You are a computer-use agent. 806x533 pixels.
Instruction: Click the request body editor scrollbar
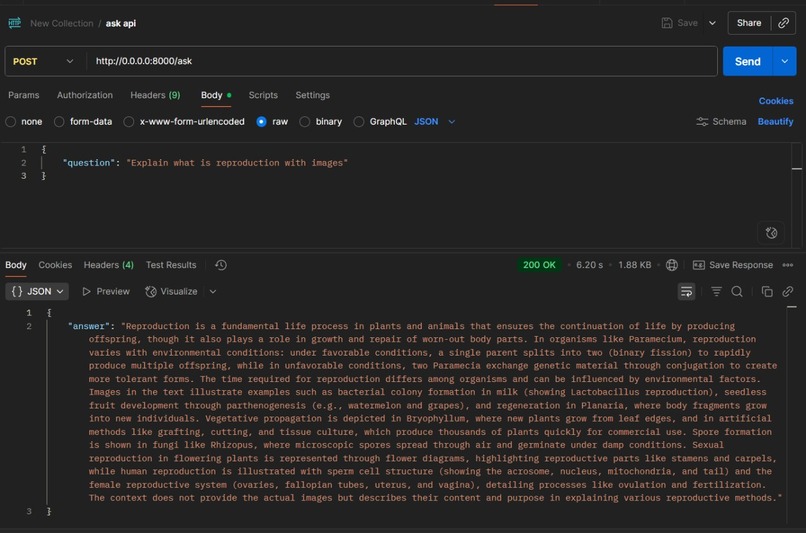(797, 194)
